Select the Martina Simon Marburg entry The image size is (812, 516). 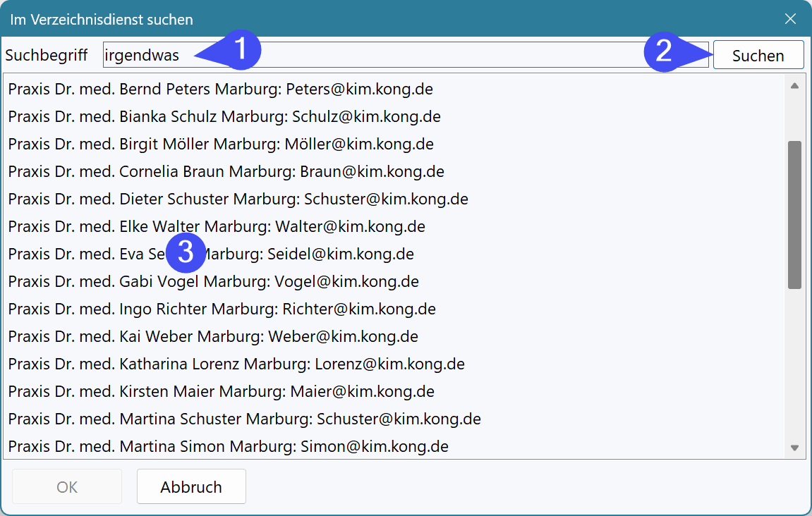228,447
